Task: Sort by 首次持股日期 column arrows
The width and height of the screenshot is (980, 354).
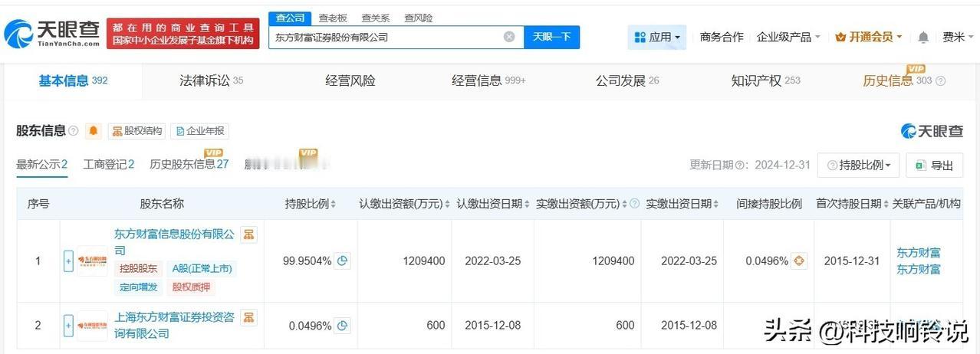Action: (x=886, y=204)
